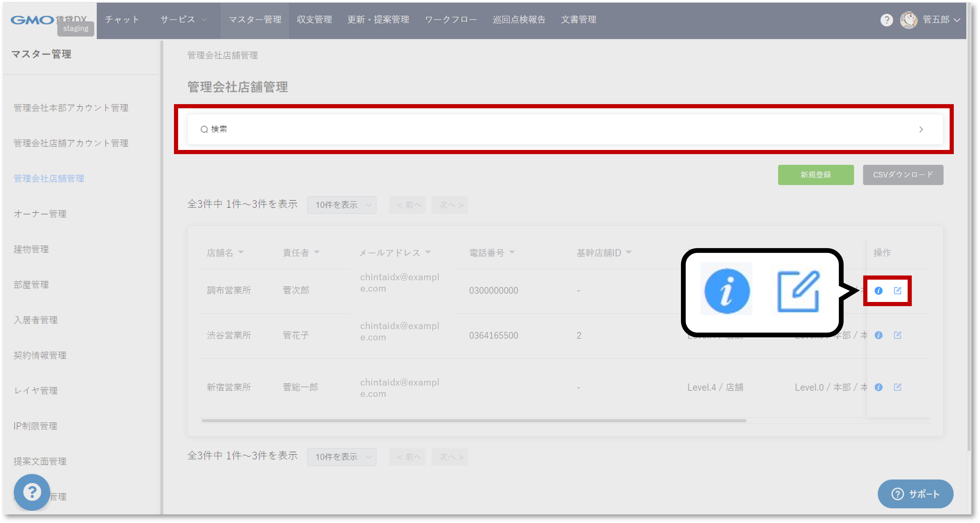The image size is (980, 523).
Task: Open 収支管理 in top navigation
Action: tap(314, 20)
